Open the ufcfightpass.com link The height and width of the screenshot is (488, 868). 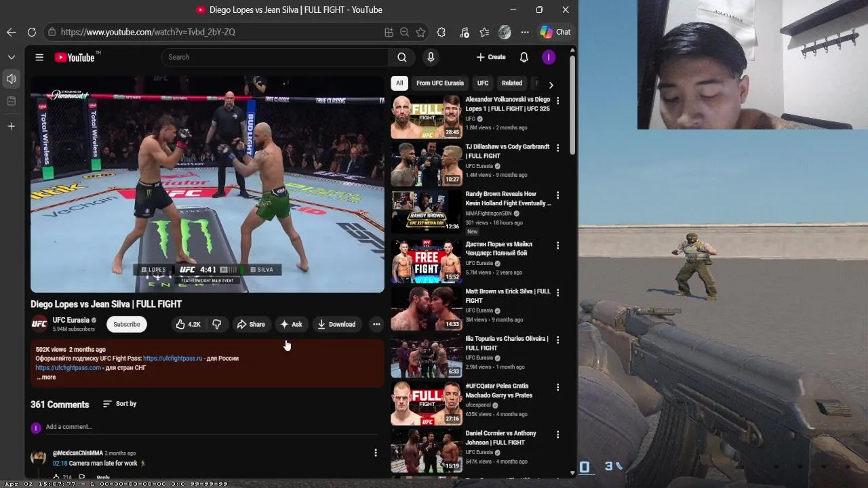point(68,367)
